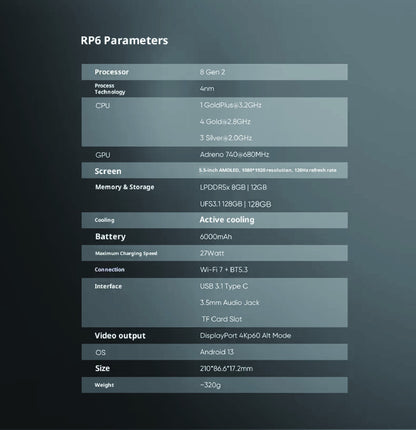Click the ~320g weight value
The height and width of the screenshot is (430, 416).
point(210,385)
